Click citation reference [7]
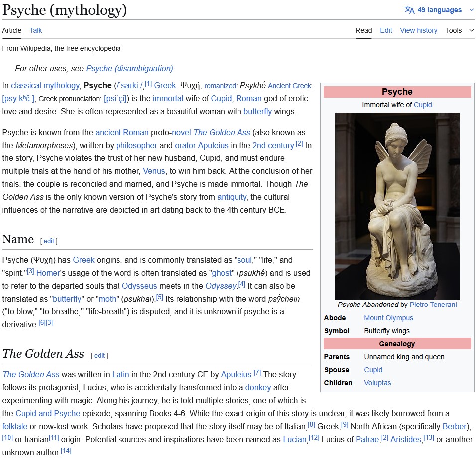The height and width of the screenshot is (458, 476). point(257,373)
